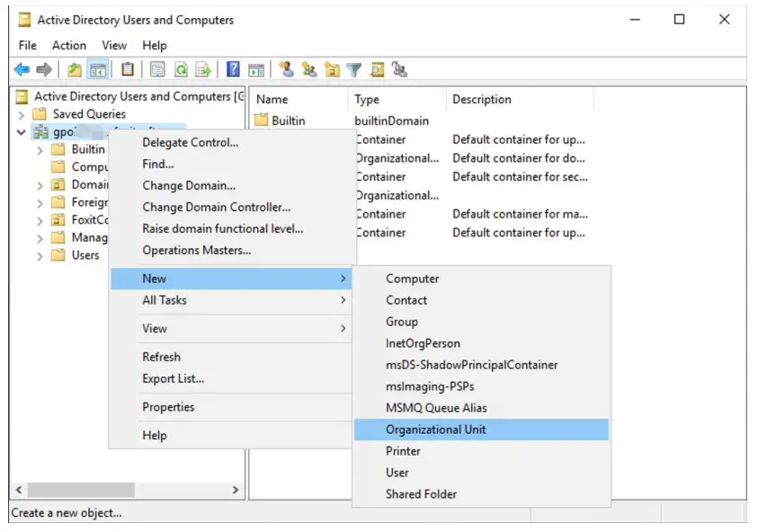Click the Create New Group toolbar icon
This screenshot has height=532, width=758.
pos(310,69)
